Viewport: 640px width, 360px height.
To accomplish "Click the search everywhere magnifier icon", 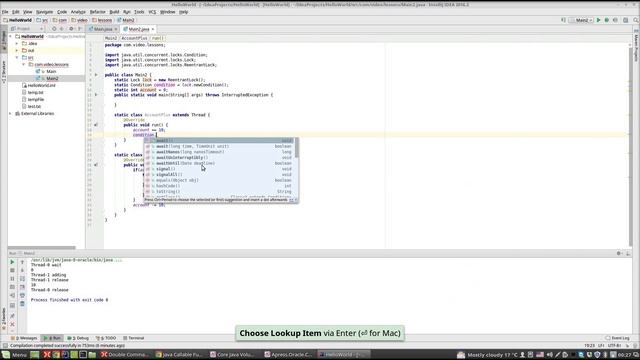I will pyautogui.click(x=636, y=20).
